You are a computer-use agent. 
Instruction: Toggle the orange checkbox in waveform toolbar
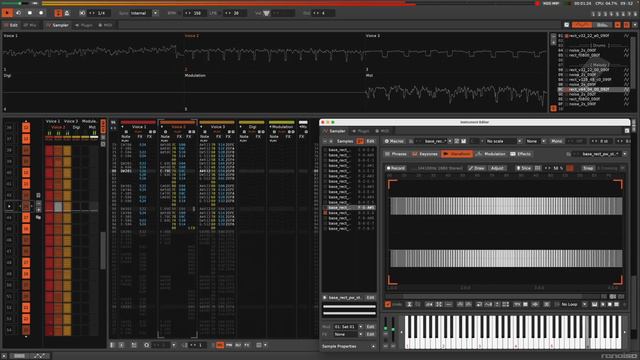click(388, 304)
